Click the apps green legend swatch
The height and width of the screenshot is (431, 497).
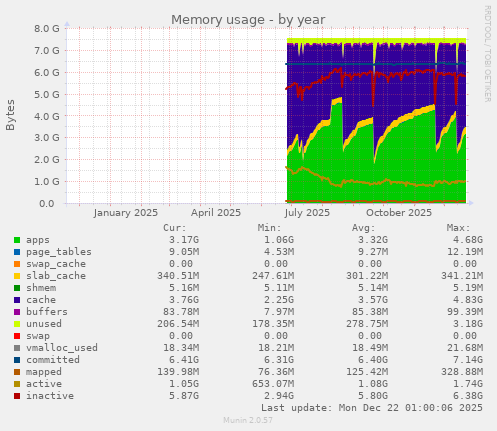click(x=17, y=240)
